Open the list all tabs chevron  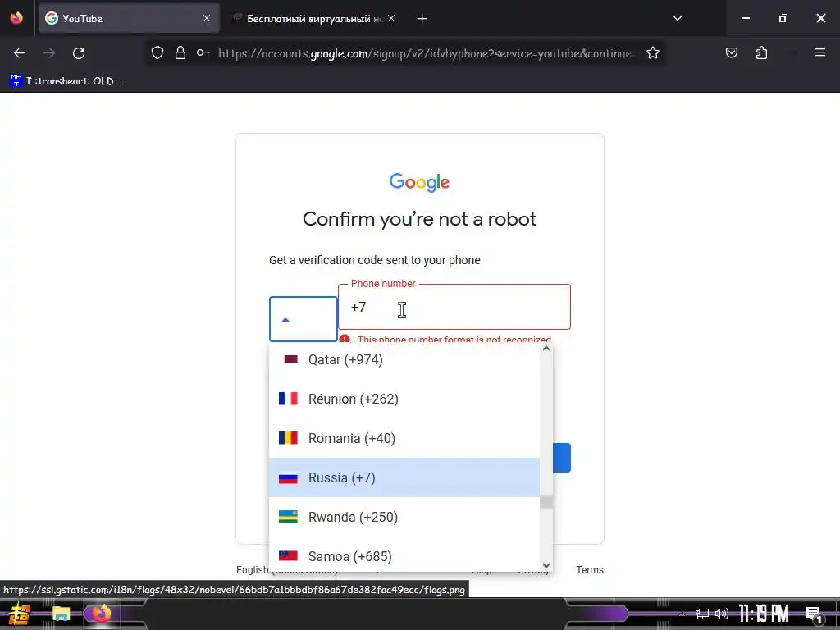678,18
